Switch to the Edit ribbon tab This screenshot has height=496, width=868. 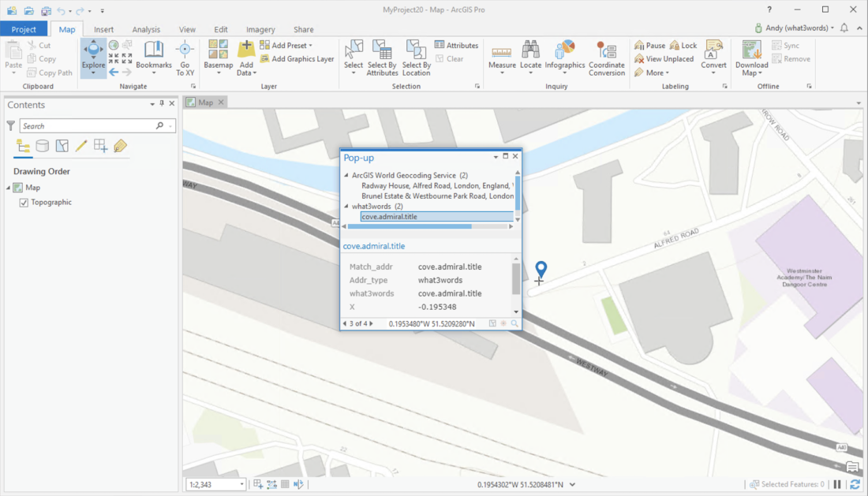click(221, 29)
